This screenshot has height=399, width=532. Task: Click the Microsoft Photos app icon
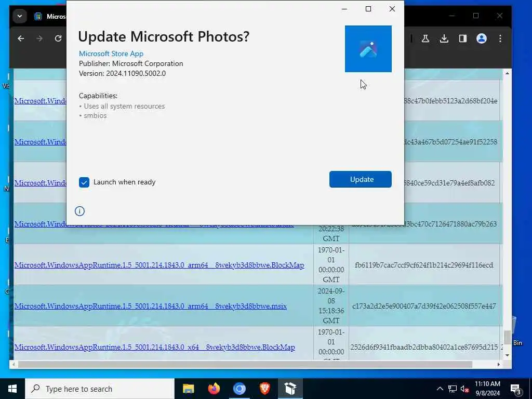click(368, 49)
